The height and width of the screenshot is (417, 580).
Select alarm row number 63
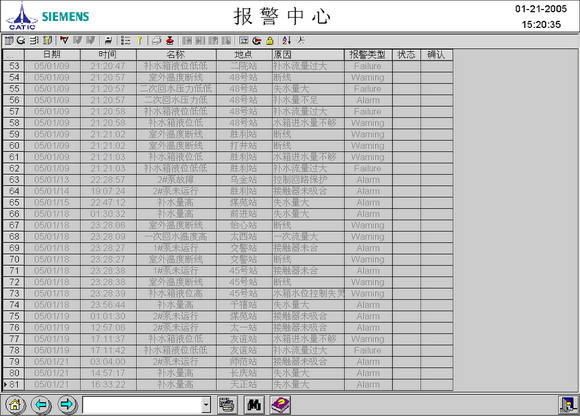tap(228, 180)
